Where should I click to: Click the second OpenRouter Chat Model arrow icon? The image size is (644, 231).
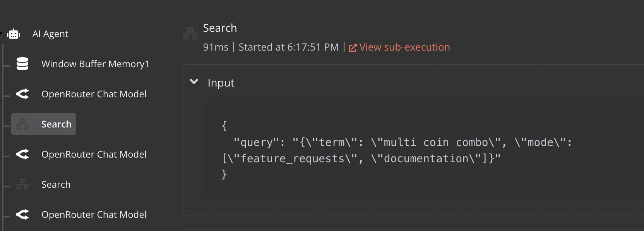[22, 154]
